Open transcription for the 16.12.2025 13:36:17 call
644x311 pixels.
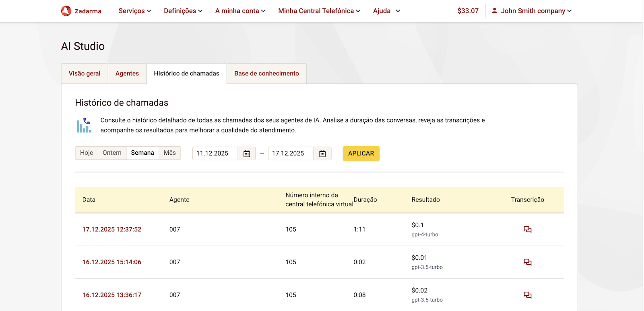point(527,295)
